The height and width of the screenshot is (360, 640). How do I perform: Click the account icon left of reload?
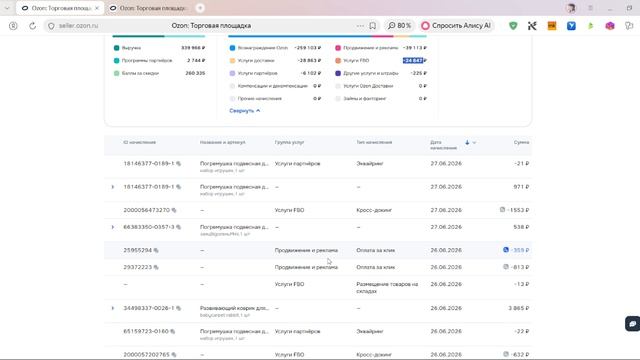[x=13, y=26]
